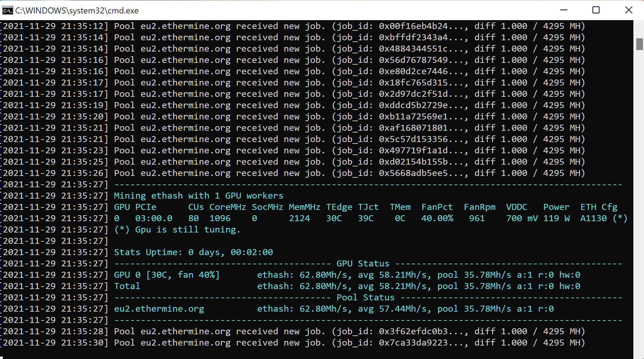Click job id 0x4884344551c
The width and height of the screenshot is (644, 359).
coord(413,49)
